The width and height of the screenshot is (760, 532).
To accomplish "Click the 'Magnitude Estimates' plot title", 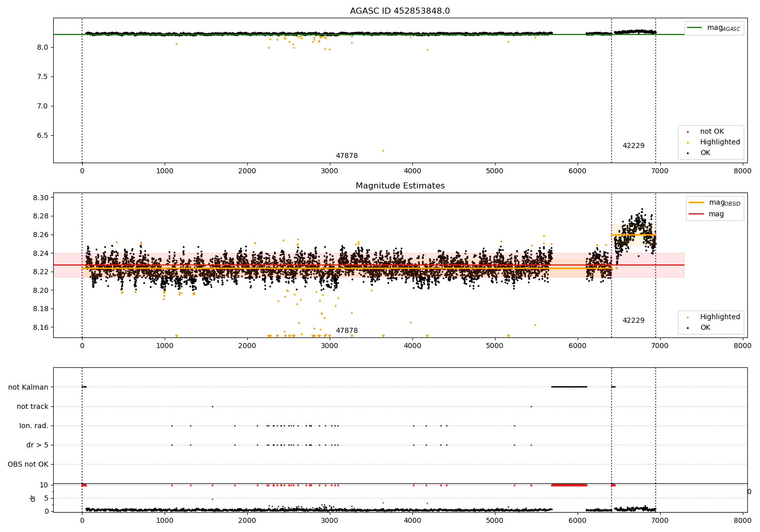I will click(x=400, y=186).
